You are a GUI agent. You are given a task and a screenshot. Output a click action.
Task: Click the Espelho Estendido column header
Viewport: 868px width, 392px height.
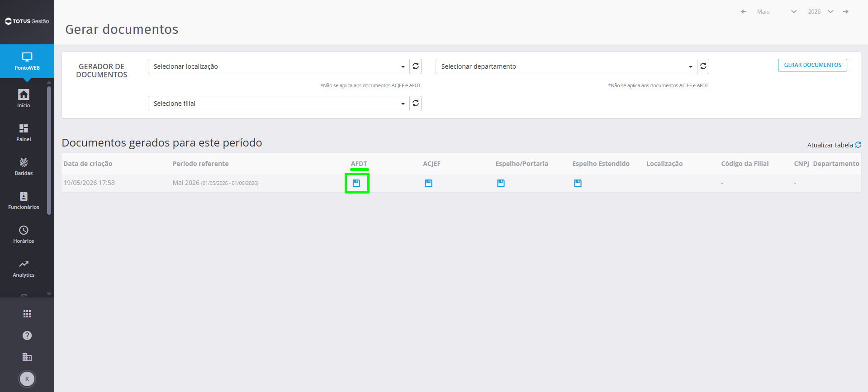[601, 164]
